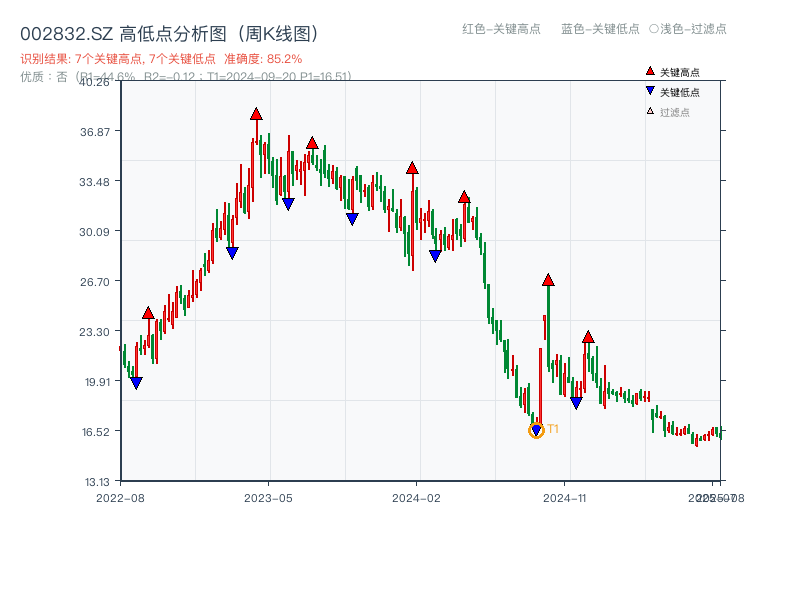
Task: Click the x-axis label 2022-08
Action: 120,498
